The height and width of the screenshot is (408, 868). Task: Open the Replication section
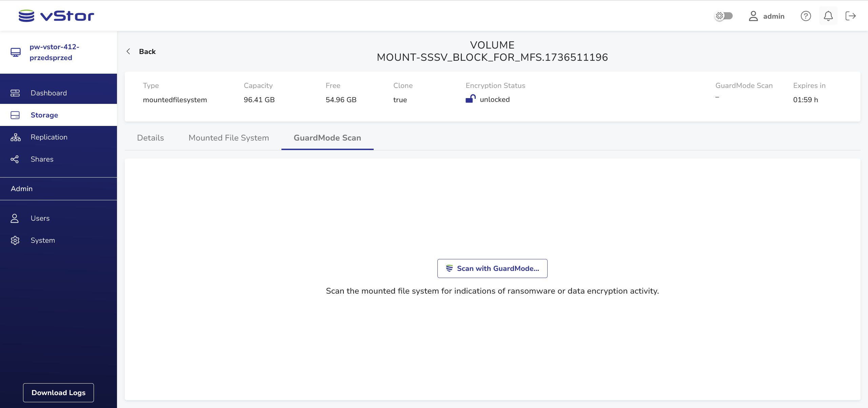49,137
